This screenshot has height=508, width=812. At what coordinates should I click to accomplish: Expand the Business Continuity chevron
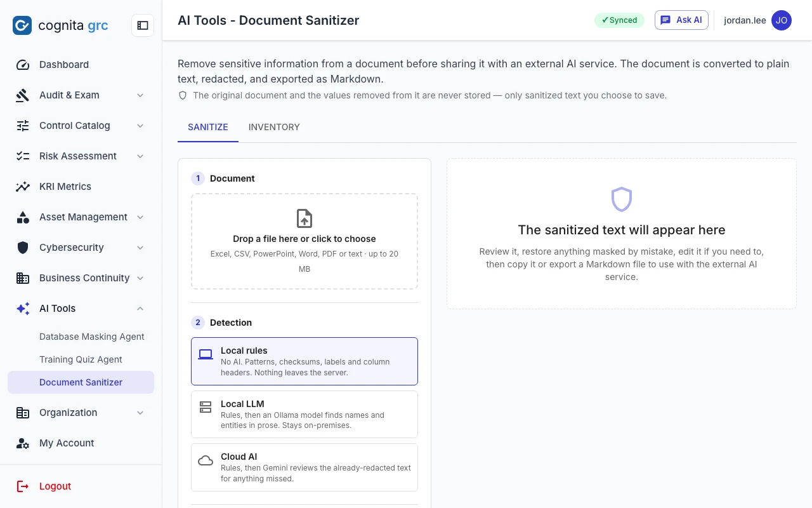coord(140,278)
